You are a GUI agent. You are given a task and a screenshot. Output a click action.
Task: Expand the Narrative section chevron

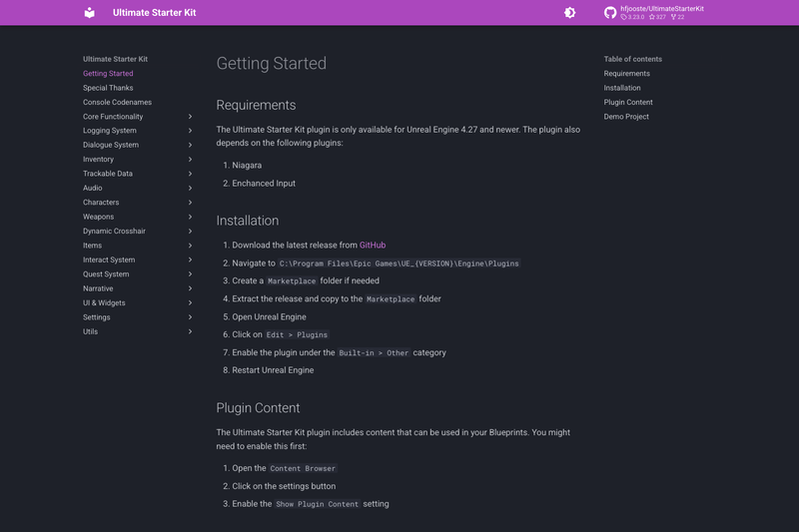(190, 288)
